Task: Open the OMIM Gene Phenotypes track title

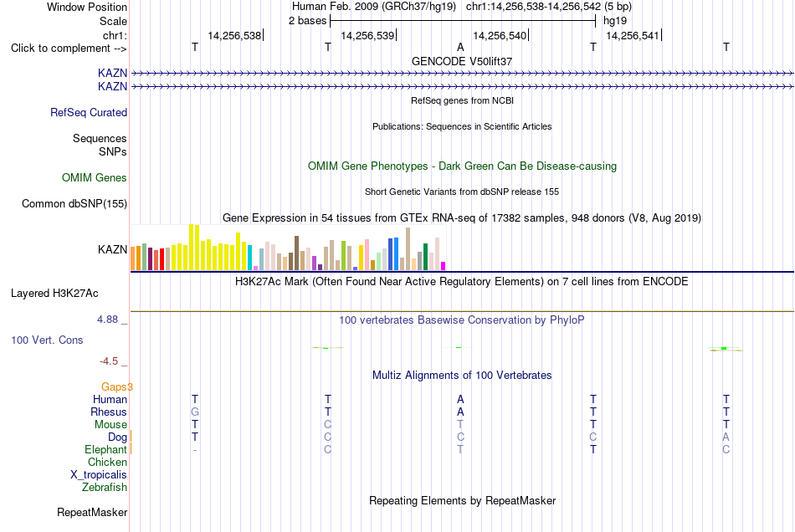Action: tap(462, 166)
